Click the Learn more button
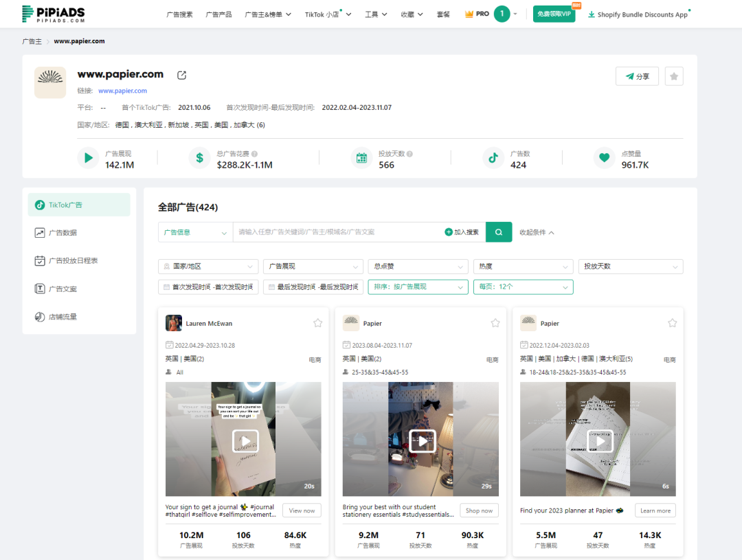Image resolution: width=742 pixels, height=560 pixels. tap(655, 511)
